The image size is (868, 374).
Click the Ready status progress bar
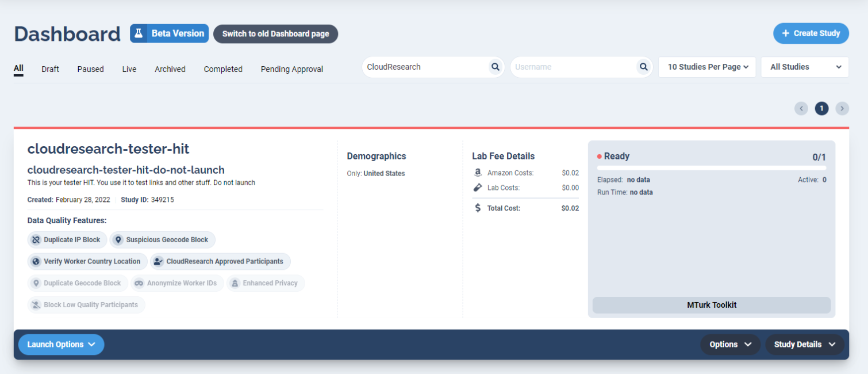click(711, 167)
